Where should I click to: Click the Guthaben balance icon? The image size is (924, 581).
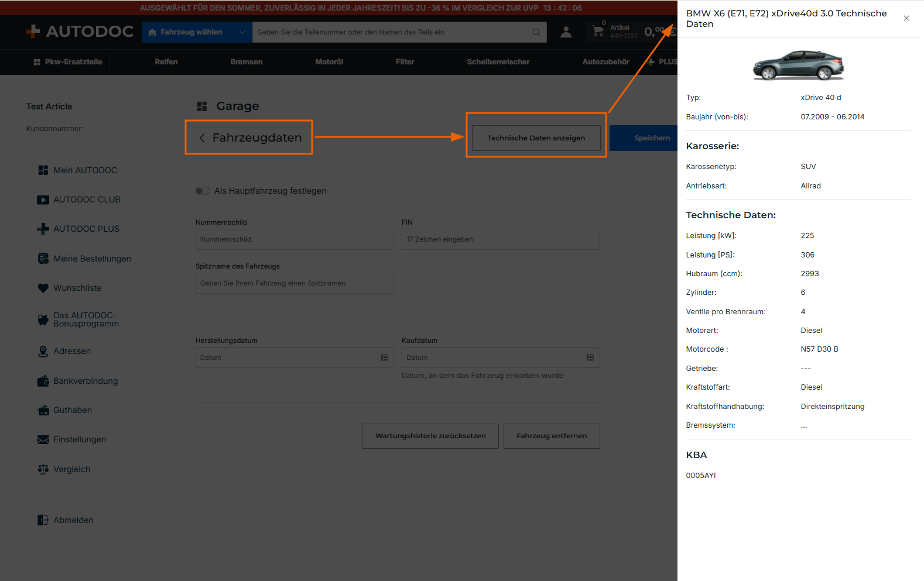(x=43, y=410)
